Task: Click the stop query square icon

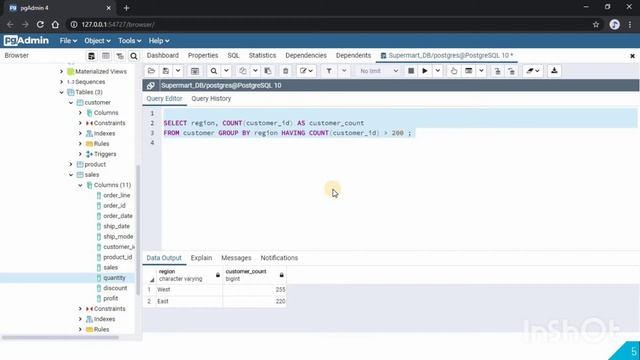Action: point(411,71)
